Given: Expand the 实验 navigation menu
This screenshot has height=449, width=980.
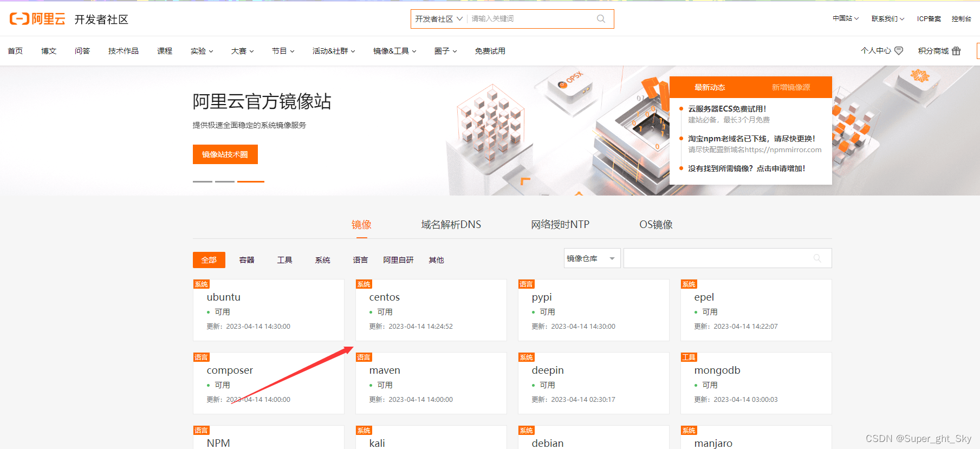Looking at the screenshot, I should pos(202,51).
